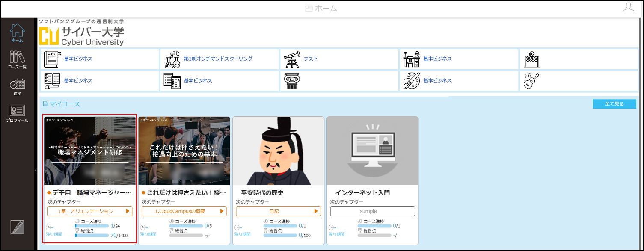Viewport: 644px width, 251px height.
Task: Click the 0/5 コース進捗 progress bar
Action: tap(186, 226)
